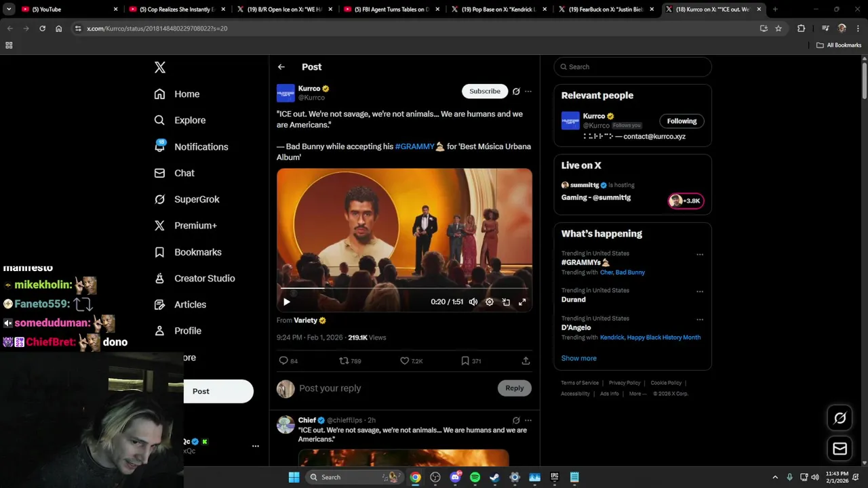Show hidden tray icons chevron

[x=774, y=477]
